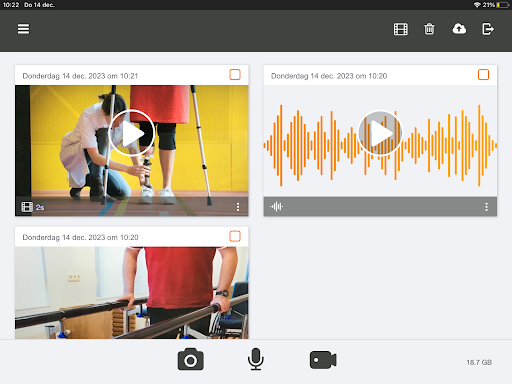The height and width of the screenshot is (384, 512).
Task: Click the 10:22 clock in status bar
Action: (x=11, y=5)
